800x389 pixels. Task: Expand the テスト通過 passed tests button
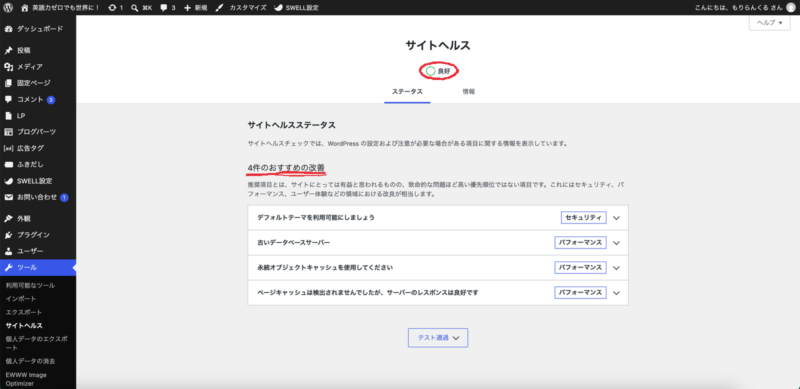(438, 338)
